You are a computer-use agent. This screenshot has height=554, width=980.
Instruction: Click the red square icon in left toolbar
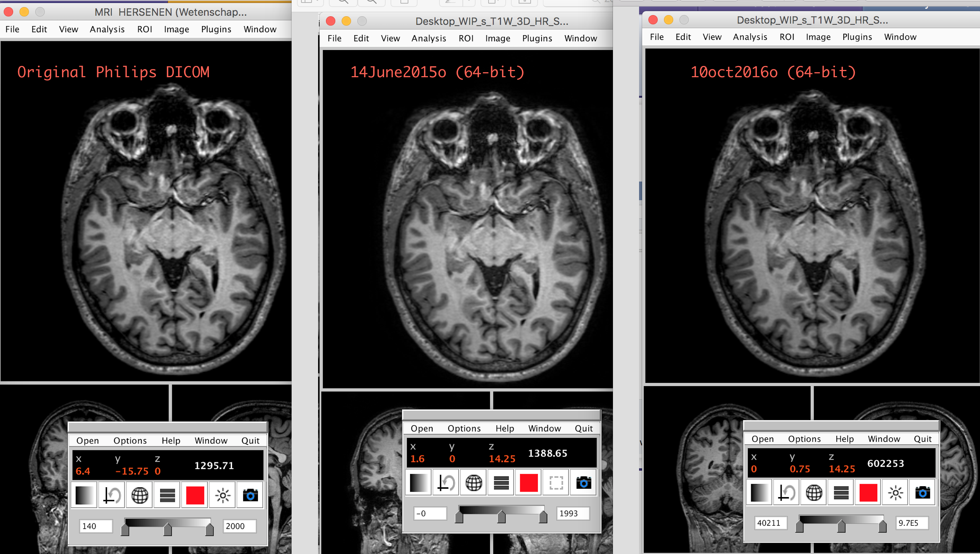(195, 495)
